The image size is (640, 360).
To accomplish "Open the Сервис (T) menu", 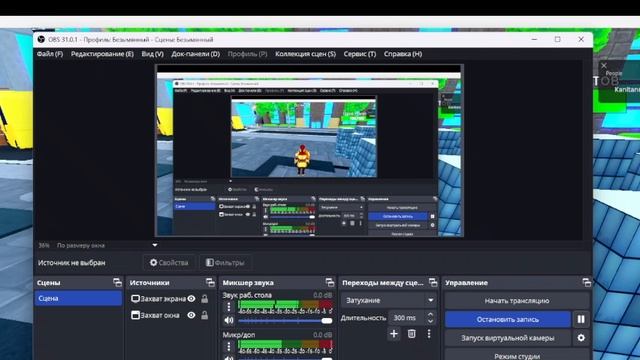I will [360, 54].
